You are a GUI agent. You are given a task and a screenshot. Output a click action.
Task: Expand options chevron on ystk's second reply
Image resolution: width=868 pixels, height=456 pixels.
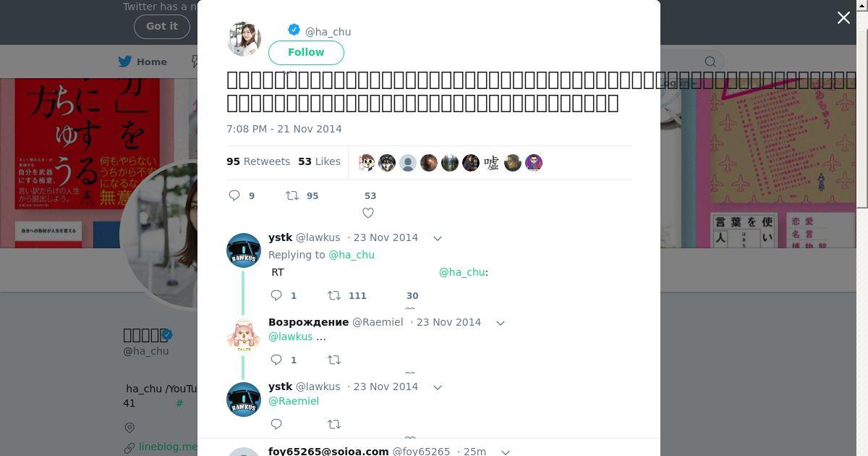(438, 387)
